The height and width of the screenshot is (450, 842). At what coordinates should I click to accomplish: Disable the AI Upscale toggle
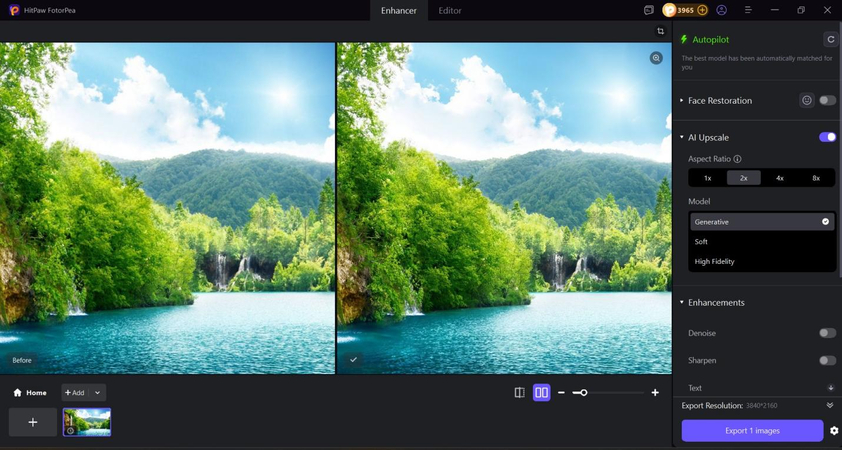(828, 137)
